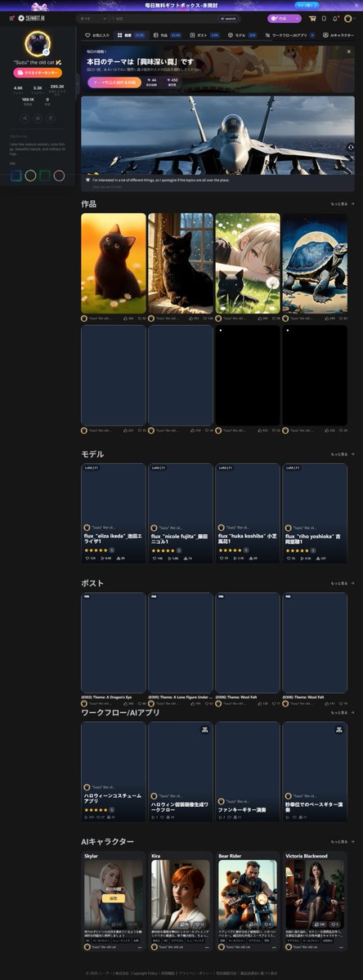Like the black kitten on orange artwork
The image size is (363, 980).
128,318
